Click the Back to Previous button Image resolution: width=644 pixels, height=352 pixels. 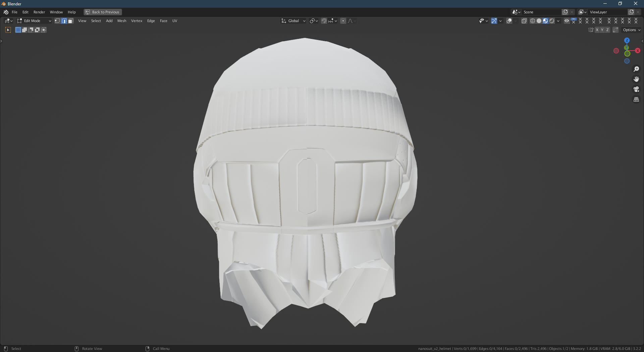(102, 12)
